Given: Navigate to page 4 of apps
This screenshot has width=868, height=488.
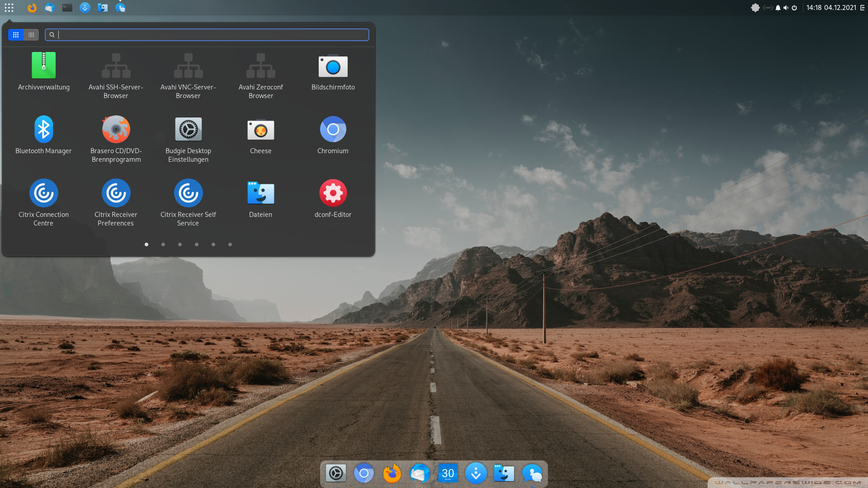Looking at the screenshot, I should click(197, 244).
